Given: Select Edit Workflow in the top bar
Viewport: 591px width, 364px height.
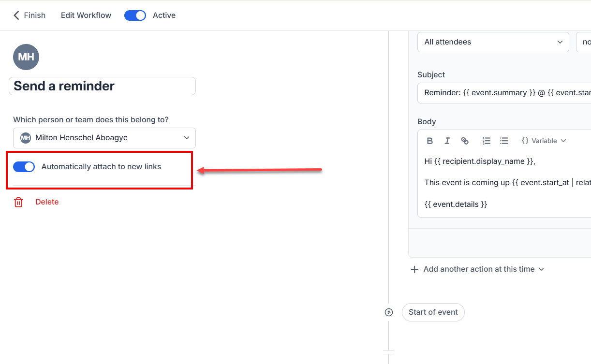Looking at the screenshot, I should [86, 15].
